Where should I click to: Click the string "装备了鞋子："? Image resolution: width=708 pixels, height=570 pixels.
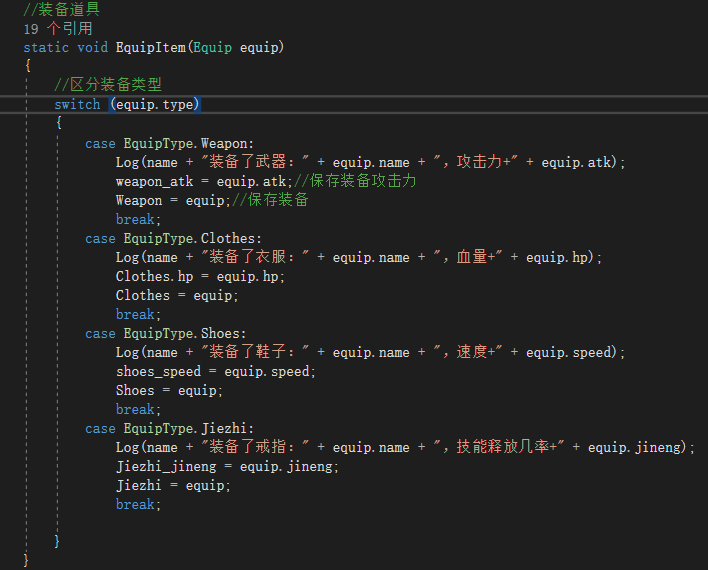[x=255, y=351]
